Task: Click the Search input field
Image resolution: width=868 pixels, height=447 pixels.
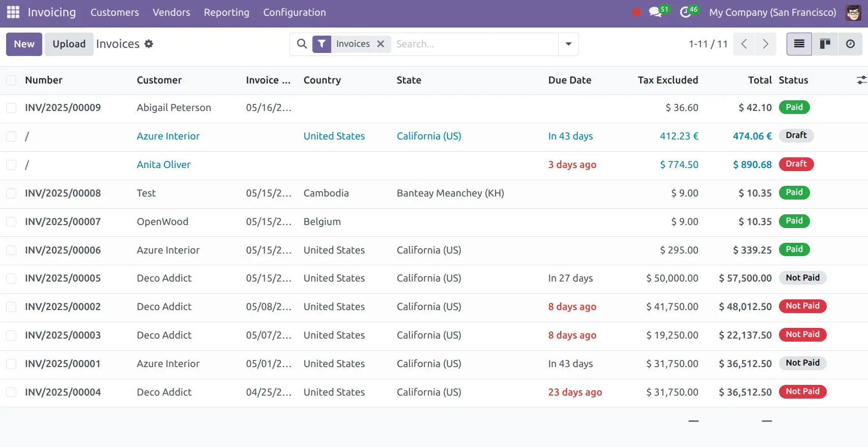Action: 474,44
